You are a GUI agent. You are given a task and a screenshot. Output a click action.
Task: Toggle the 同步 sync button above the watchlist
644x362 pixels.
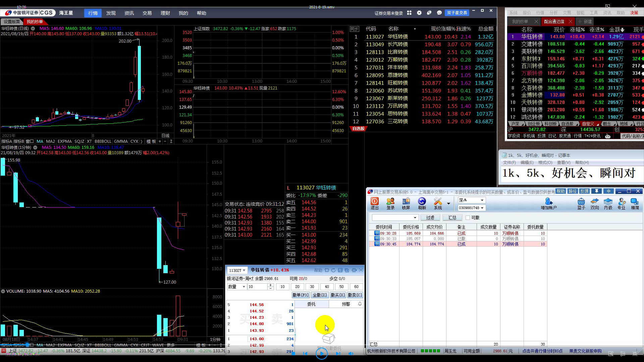click(x=354, y=29)
